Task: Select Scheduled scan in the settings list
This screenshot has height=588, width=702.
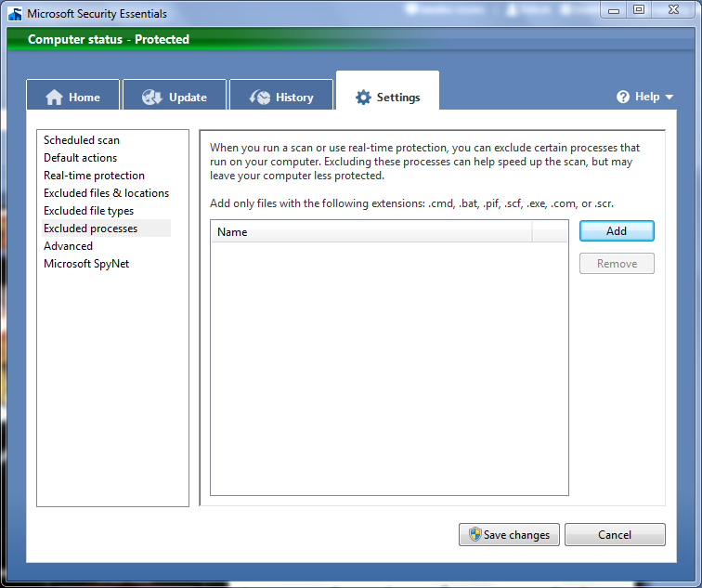Action: [x=82, y=140]
